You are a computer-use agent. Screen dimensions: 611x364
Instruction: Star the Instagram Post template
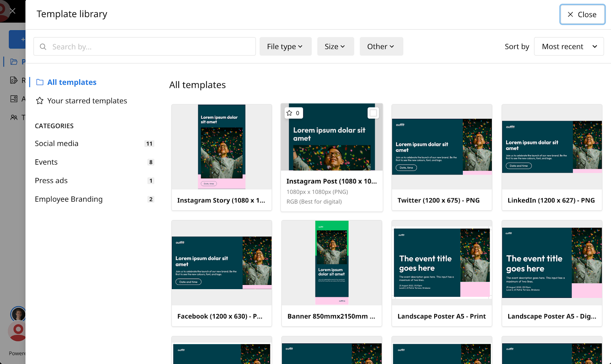click(x=294, y=113)
